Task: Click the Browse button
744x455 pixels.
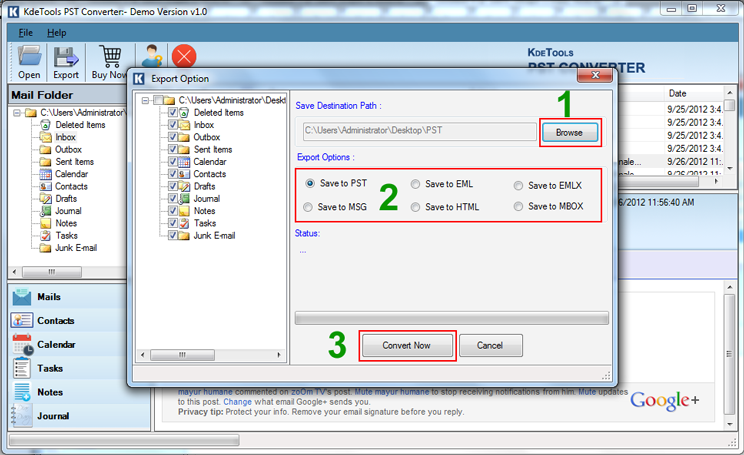Action: pyautogui.click(x=569, y=132)
